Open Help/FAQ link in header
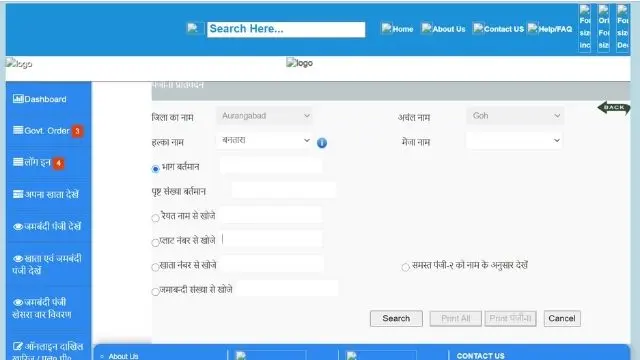Image resolution: width=640 pixels, height=360 pixels. pos(550,29)
